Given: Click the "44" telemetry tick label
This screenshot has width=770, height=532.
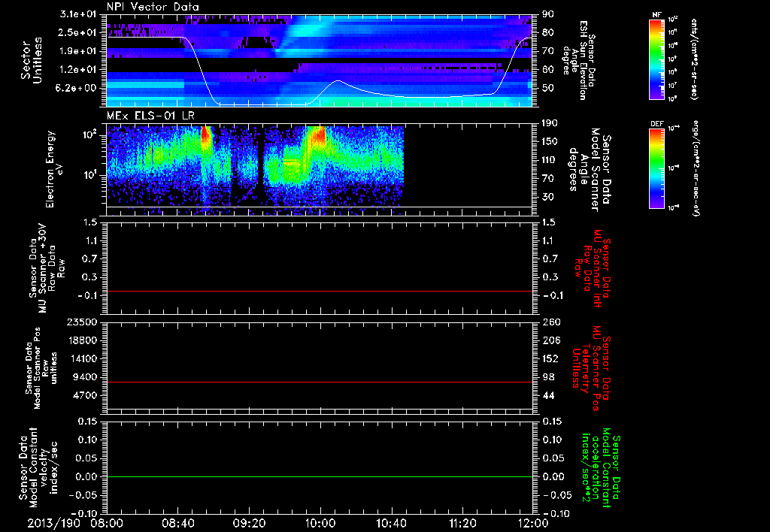Looking at the screenshot, I should tap(547, 395).
